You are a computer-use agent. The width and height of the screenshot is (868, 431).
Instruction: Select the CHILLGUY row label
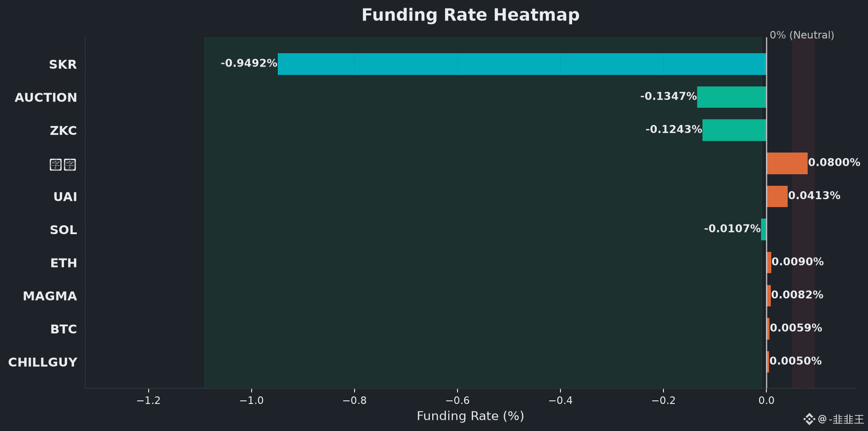[43, 363]
